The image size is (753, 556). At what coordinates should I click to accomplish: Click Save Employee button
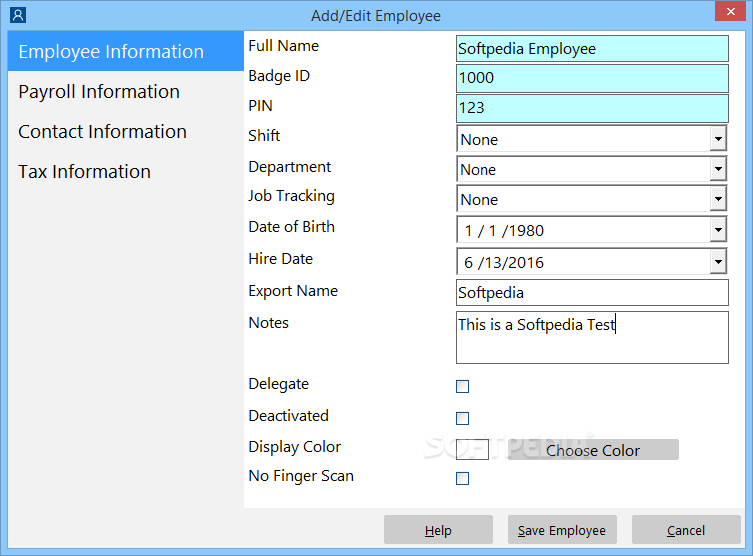[x=562, y=530]
